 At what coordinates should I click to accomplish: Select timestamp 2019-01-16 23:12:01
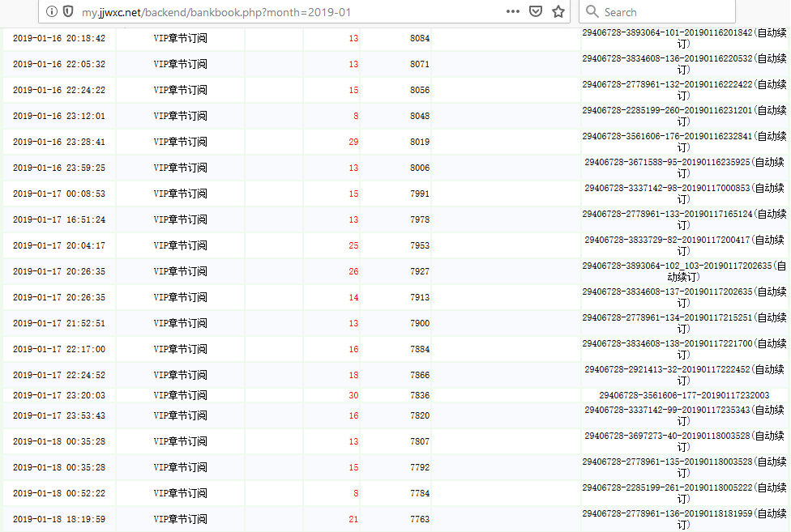tap(59, 117)
